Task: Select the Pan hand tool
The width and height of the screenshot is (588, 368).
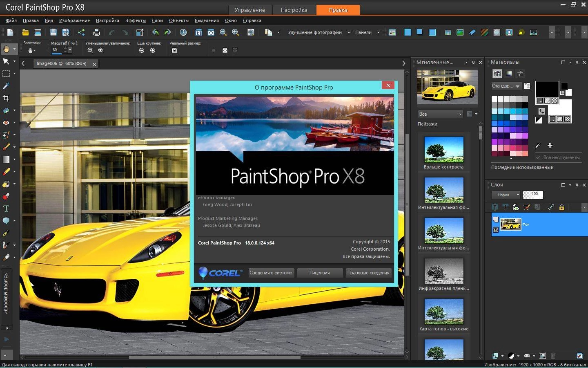Action: 6,49
